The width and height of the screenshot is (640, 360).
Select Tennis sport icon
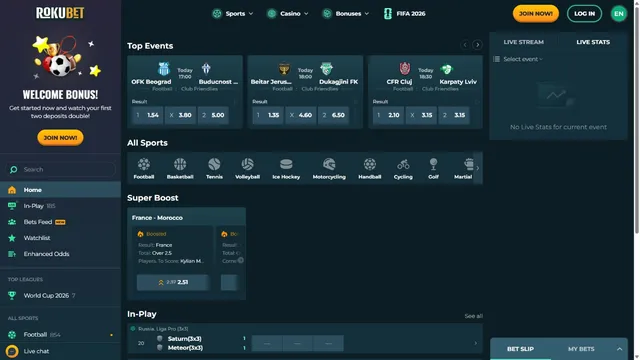pos(214,168)
